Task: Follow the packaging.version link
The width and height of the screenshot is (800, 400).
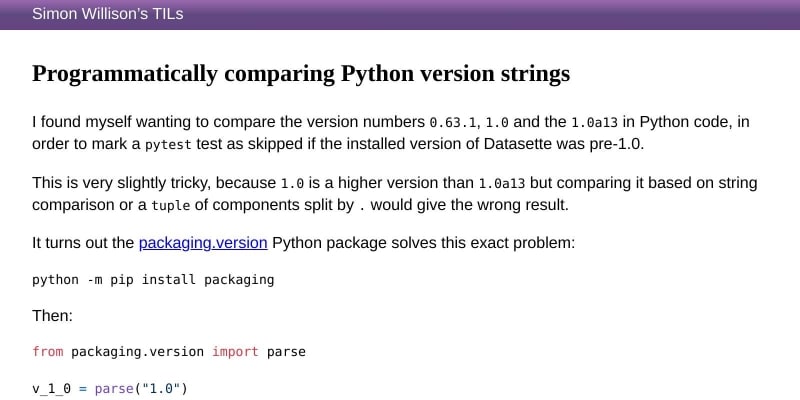Action: pos(203,243)
